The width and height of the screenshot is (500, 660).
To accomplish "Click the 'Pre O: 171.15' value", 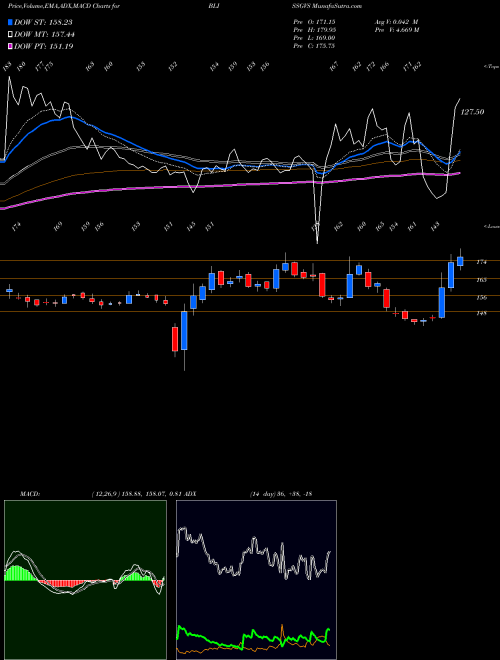I will click(314, 21).
